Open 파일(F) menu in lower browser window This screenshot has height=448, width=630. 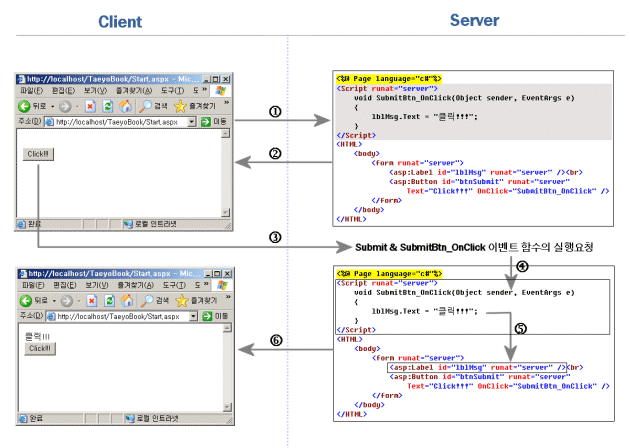tap(33, 285)
